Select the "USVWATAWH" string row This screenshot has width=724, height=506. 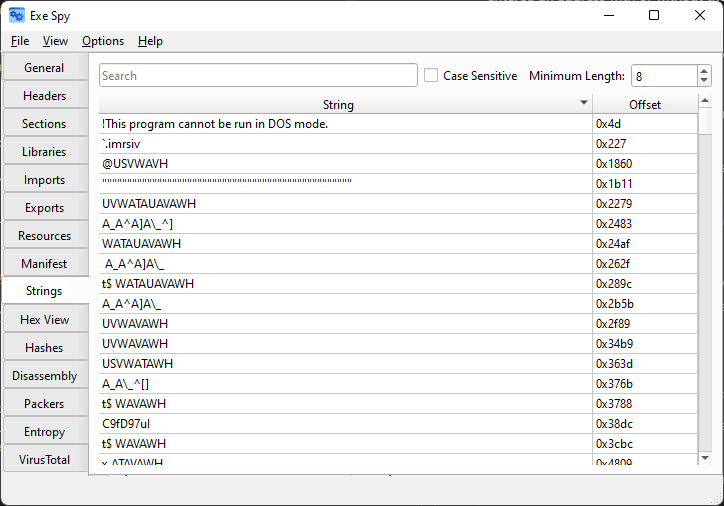click(345, 364)
